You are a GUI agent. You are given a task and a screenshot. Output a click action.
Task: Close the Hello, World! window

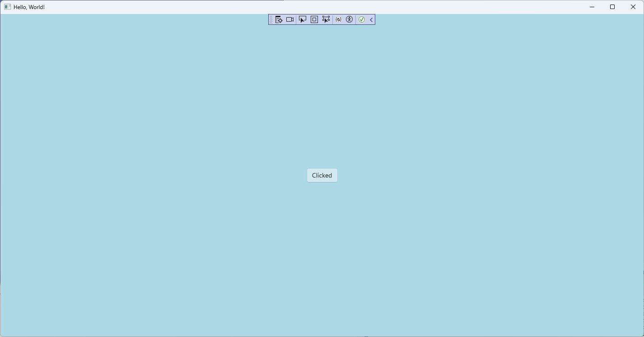[633, 7]
